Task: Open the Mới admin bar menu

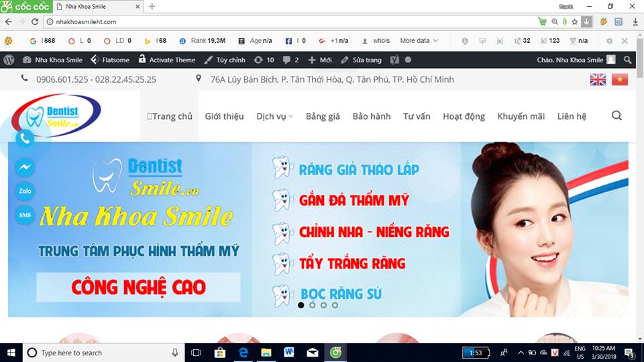Action: [x=320, y=60]
